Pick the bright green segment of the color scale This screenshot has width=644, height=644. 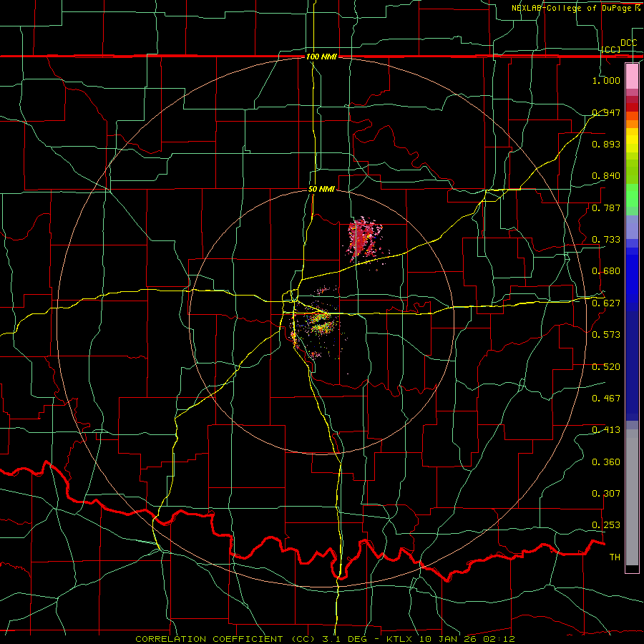pyautogui.click(x=632, y=195)
